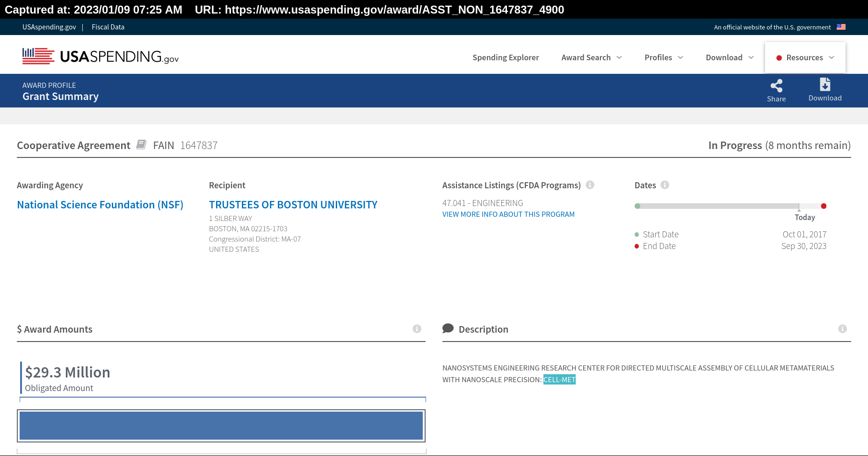Click the Share icon
The image size is (868, 456).
[776, 85]
